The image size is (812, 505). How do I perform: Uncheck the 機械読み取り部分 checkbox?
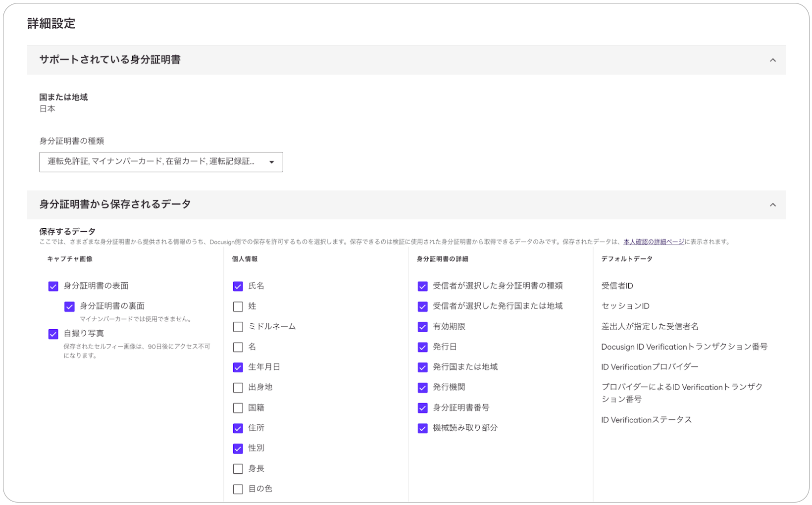coord(423,428)
